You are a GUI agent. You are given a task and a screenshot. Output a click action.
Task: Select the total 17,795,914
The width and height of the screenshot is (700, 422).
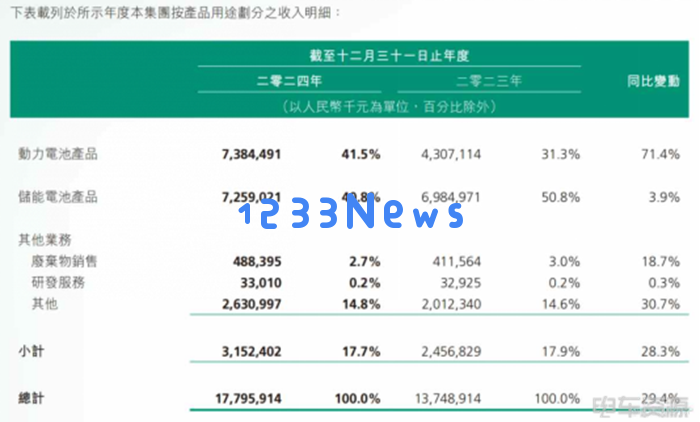pyautogui.click(x=248, y=399)
